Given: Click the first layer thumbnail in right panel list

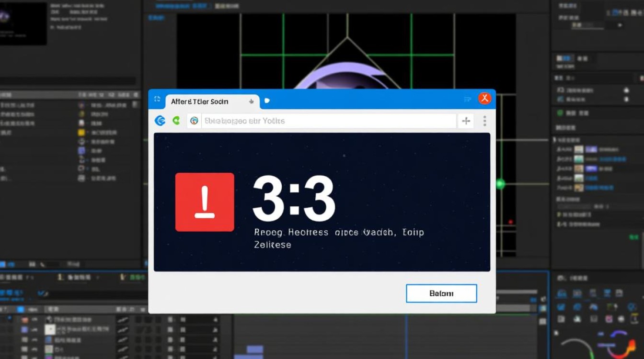Looking at the screenshot, I should 579,150.
